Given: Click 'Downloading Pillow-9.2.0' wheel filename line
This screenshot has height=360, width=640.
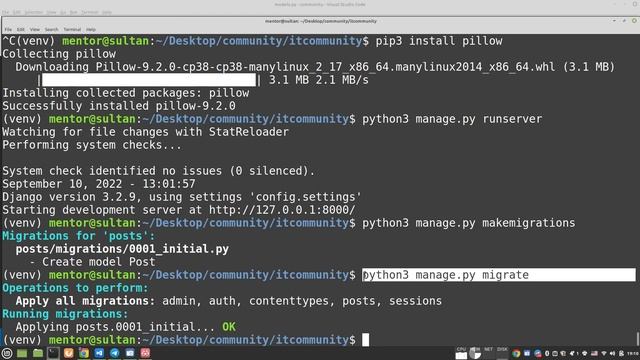Looking at the screenshot, I should (x=315, y=67).
